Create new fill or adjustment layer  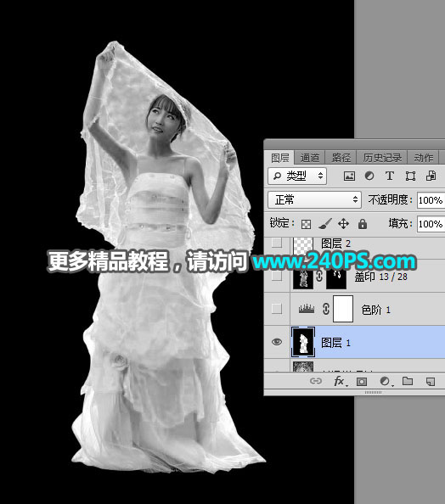tap(386, 381)
